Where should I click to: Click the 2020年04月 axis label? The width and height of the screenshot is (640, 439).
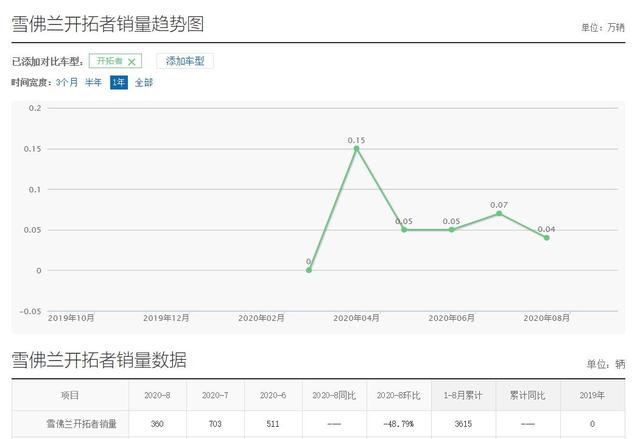click(x=356, y=318)
